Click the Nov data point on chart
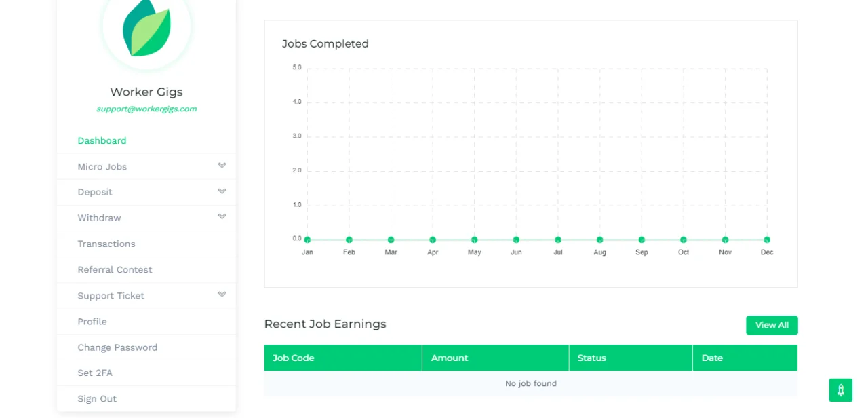This screenshot has width=868, height=418. (x=725, y=240)
